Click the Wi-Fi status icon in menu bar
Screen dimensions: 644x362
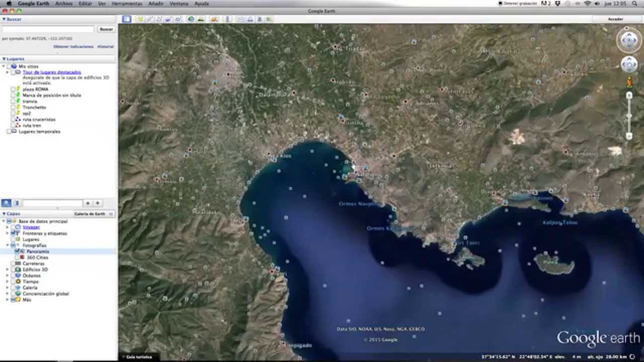(587, 4)
